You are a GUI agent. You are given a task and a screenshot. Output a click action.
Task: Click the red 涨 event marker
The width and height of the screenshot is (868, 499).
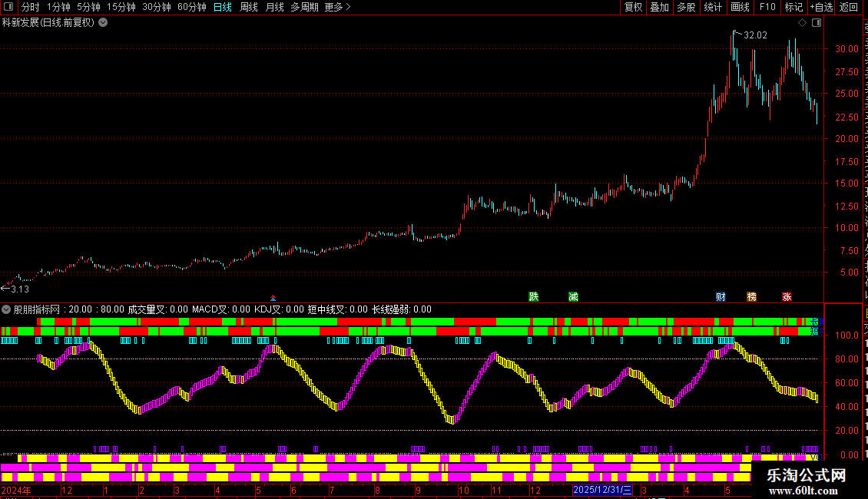pos(787,296)
